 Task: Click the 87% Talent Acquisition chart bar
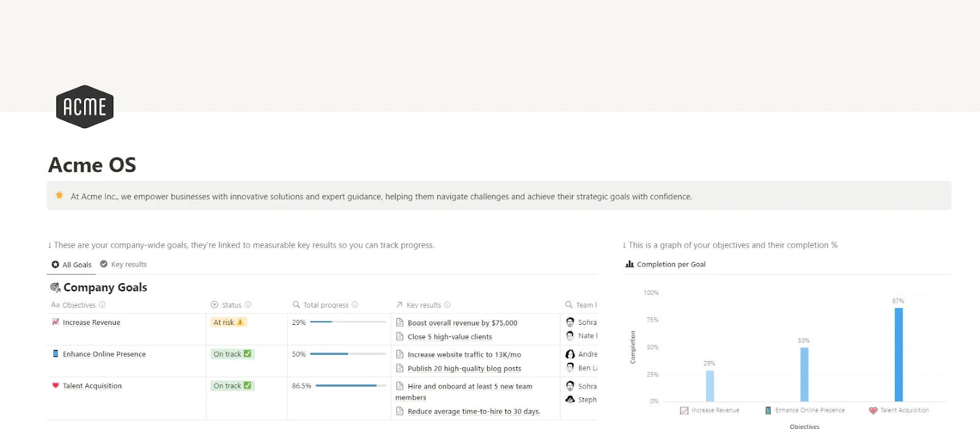[x=899, y=355]
